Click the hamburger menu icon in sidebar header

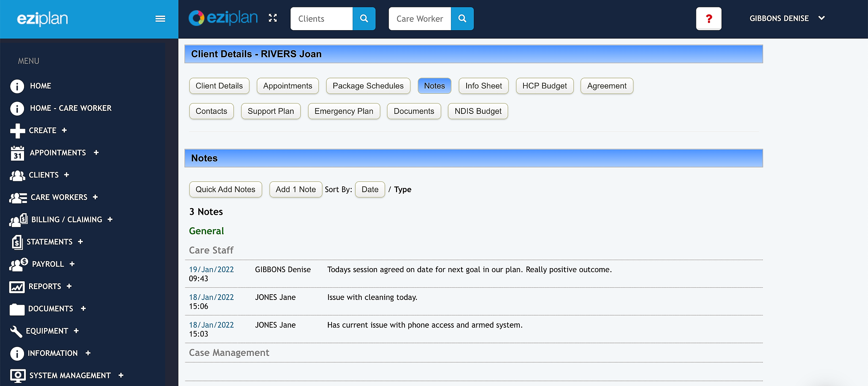coord(160,19)
